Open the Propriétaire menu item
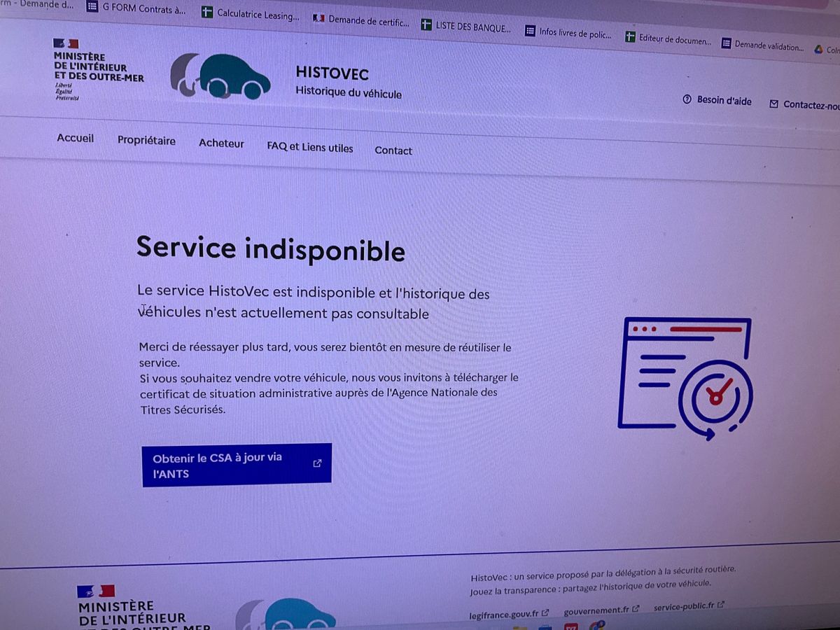840x630 pixels. coord(146,141)
